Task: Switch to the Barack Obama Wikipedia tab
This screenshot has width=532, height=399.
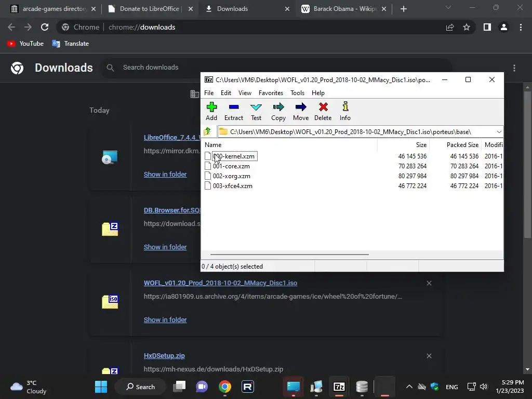Action: pyautogui.click(x=344, y=9)
